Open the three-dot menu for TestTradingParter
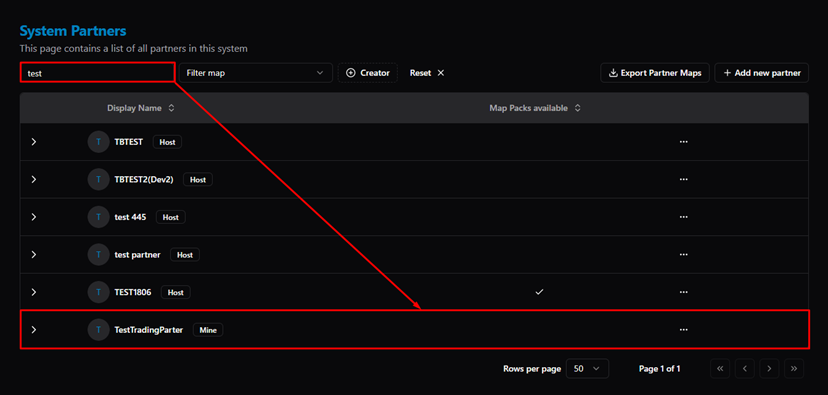Viewport: 828px width, 395px height. 683,330
